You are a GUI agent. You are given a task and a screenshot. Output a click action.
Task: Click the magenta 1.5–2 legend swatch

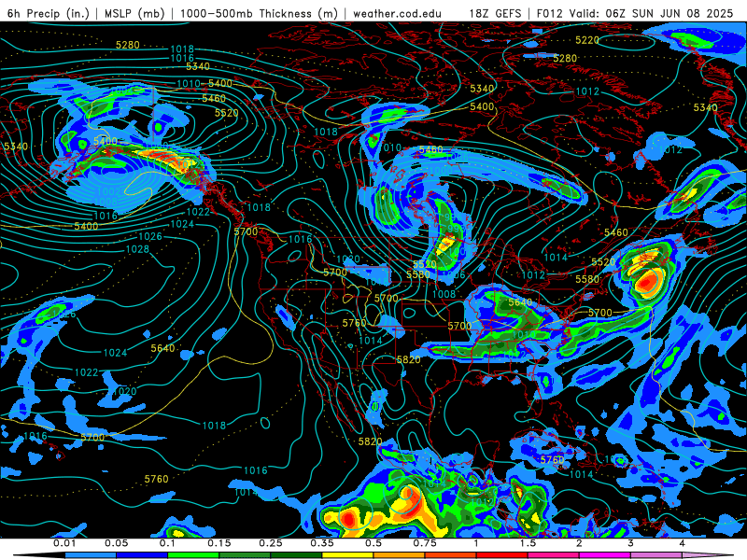coord(554,555)
